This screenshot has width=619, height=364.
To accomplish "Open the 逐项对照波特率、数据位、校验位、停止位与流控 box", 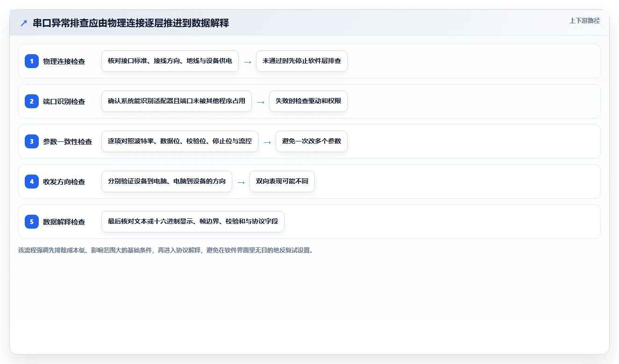I will pyautogui.click(x=180, y=141).
